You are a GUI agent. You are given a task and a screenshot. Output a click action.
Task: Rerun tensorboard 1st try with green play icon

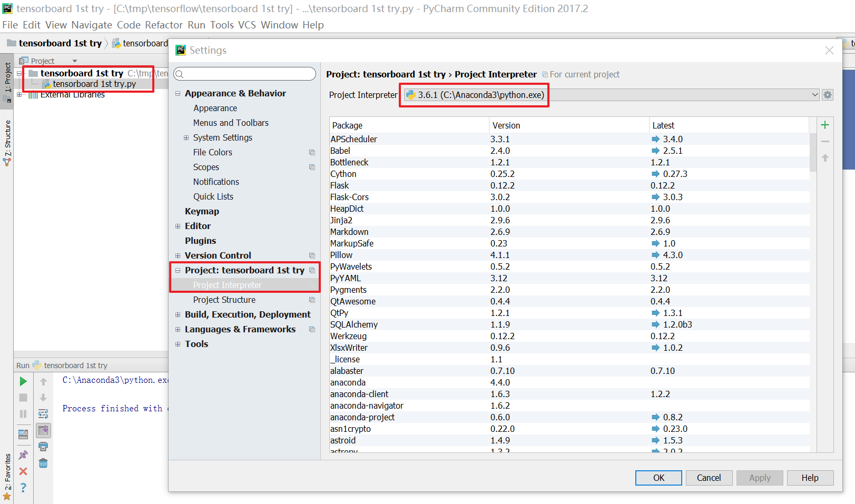[x=23, y=381]
